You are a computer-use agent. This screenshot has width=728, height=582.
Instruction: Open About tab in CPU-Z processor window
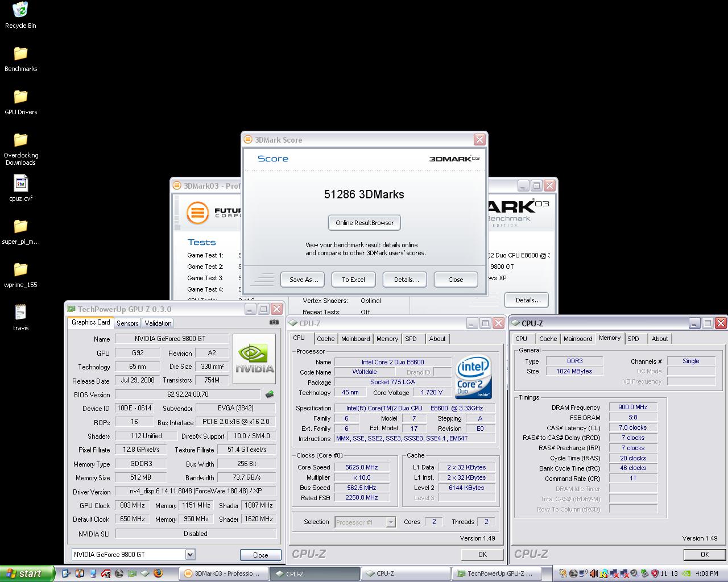[437, 339]
